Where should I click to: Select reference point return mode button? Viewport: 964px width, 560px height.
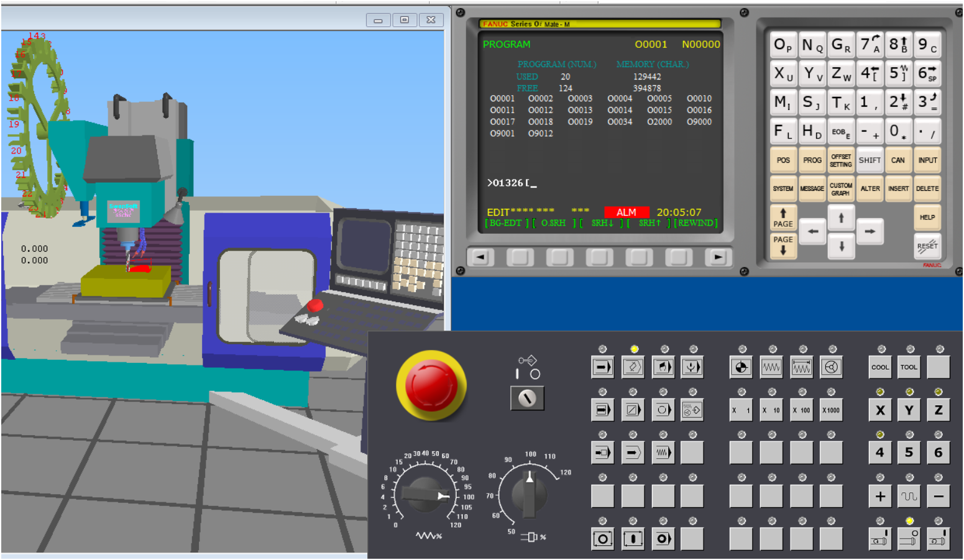coord(741,367)
